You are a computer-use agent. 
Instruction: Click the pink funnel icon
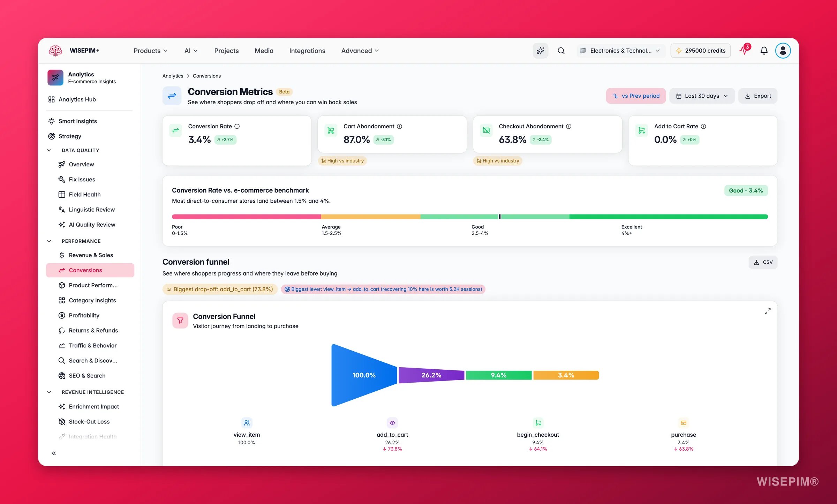point(180,320)
